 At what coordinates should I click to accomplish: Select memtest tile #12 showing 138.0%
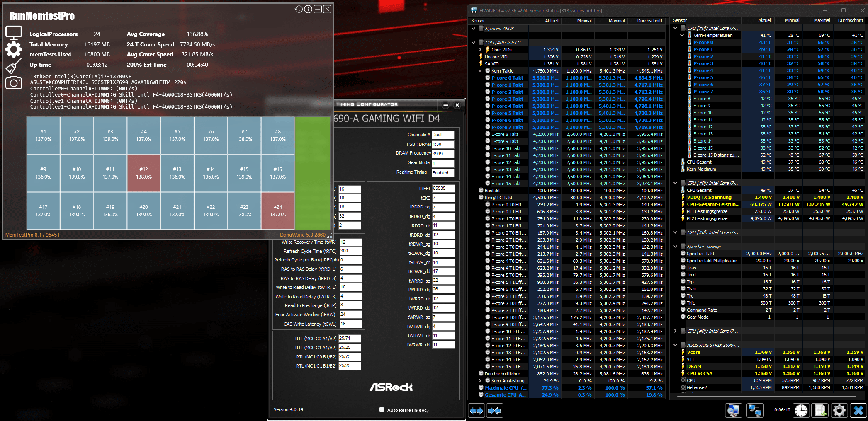[143, 173]
